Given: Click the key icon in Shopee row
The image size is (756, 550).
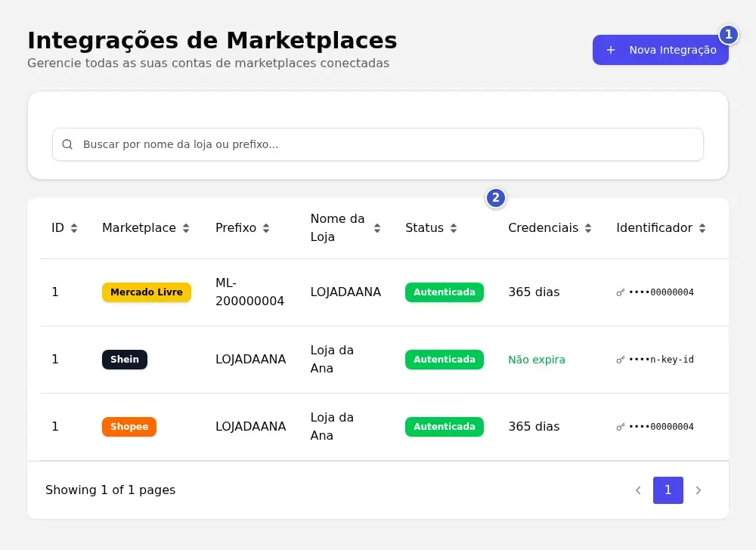Looking at the screenshot, I should [x=621, y=427].
